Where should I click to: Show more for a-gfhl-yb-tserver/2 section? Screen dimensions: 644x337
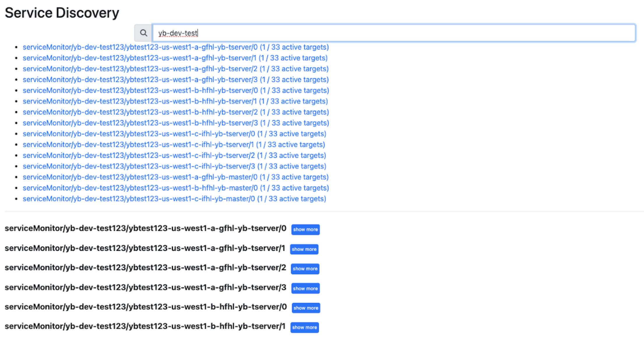(x=305, y=269)
